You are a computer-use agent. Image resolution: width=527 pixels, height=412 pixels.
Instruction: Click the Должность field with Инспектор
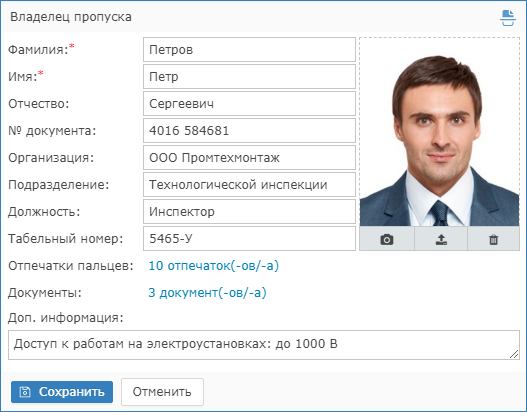(249, 211)
